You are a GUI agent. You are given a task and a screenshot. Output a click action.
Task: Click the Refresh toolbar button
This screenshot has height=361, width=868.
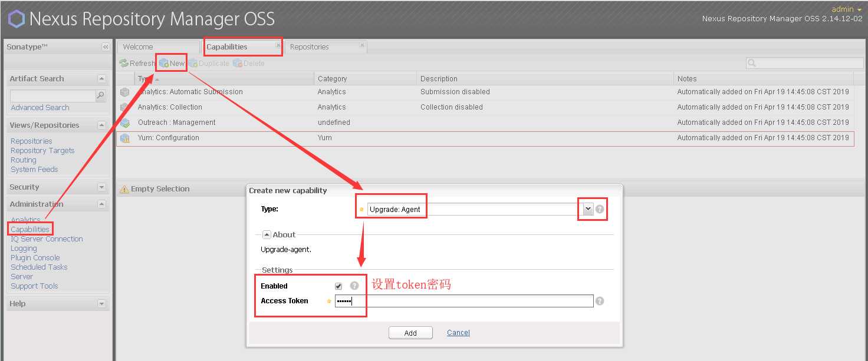click(x=137, y=63)
